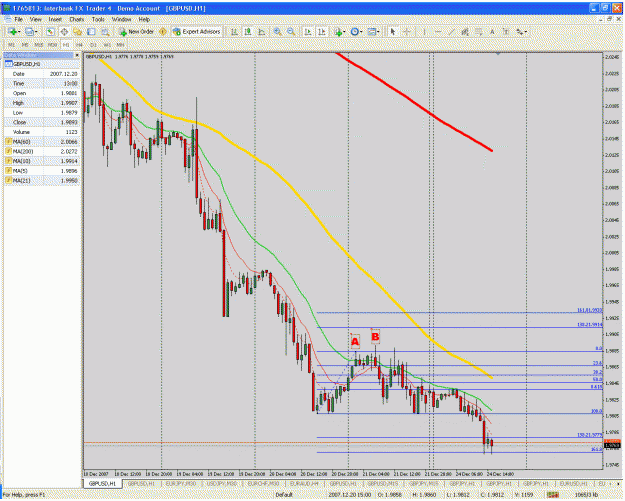This screenshot has height=501, width=625.
Task: Open the Window menu
Action: pyautogui.click(x=121, y=19)
